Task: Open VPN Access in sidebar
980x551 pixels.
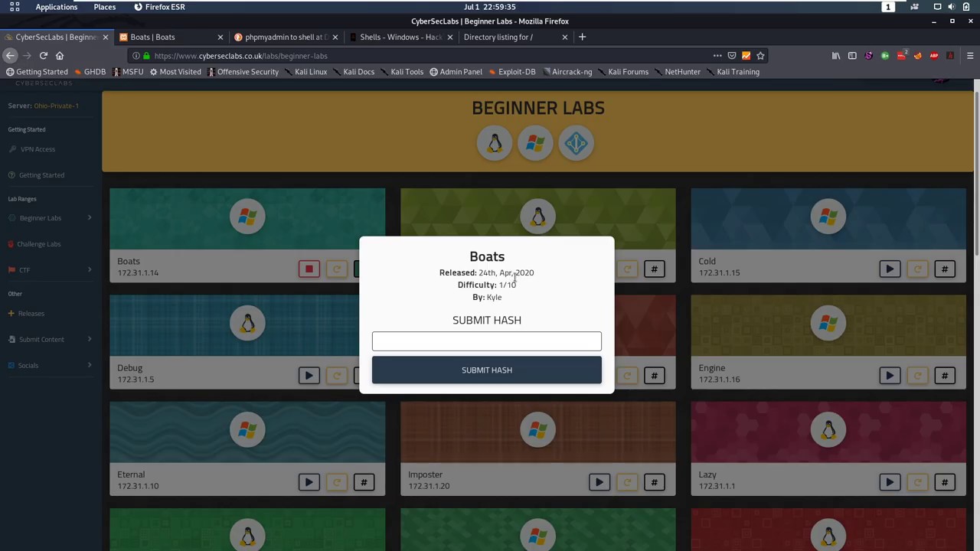Action: [x=38, y=149]
